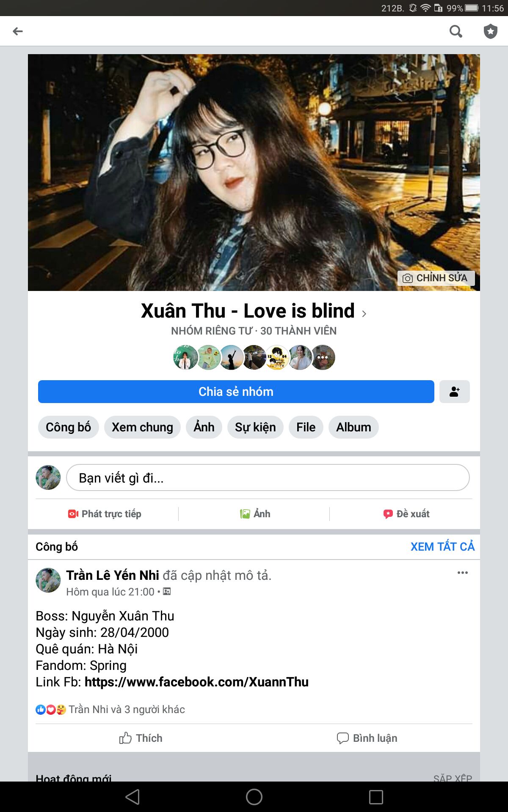Tap the Android home circle button

tap(254, 797)
